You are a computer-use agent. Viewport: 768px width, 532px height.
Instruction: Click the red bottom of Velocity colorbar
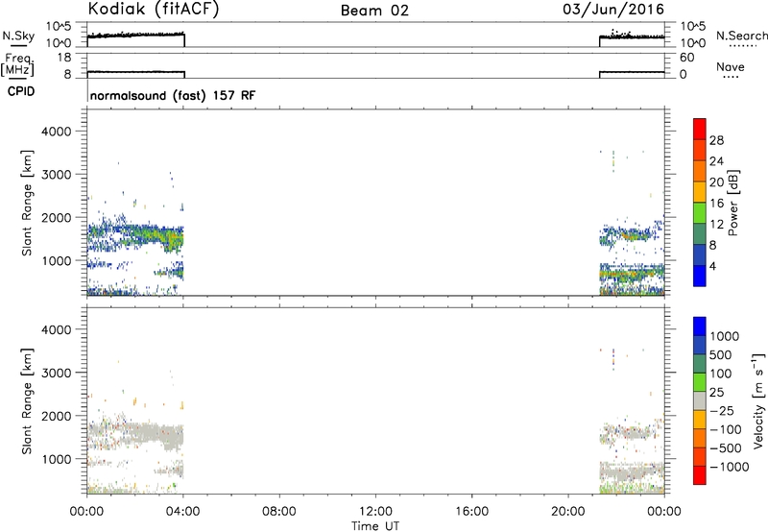[x=700, y=475]
